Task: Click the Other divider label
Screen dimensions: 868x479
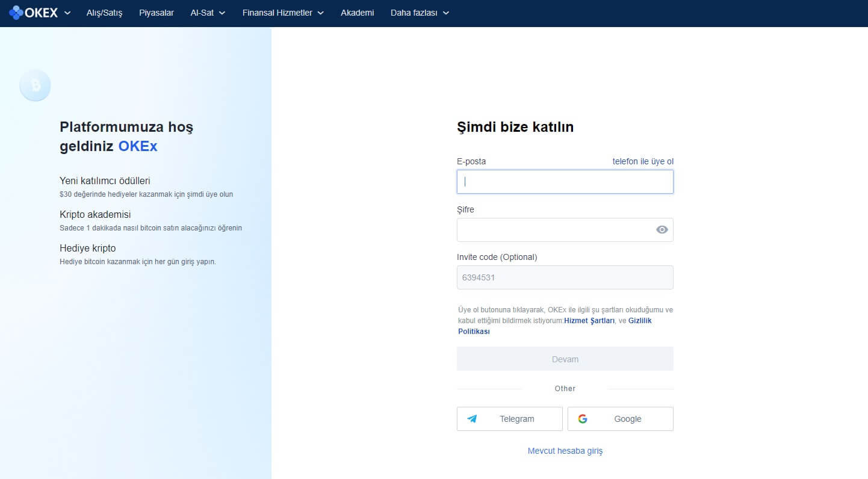Action: 565,389
